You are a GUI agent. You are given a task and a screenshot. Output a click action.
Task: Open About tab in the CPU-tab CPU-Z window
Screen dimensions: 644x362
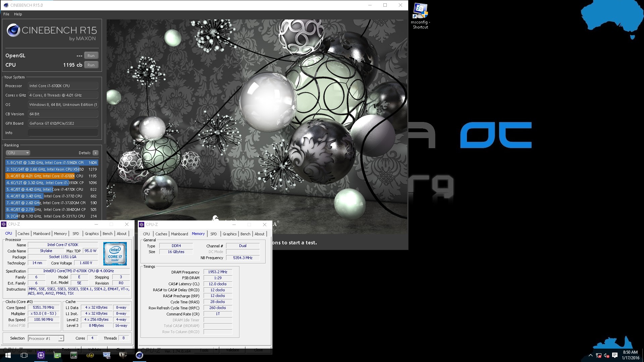(x=122, y=234)
